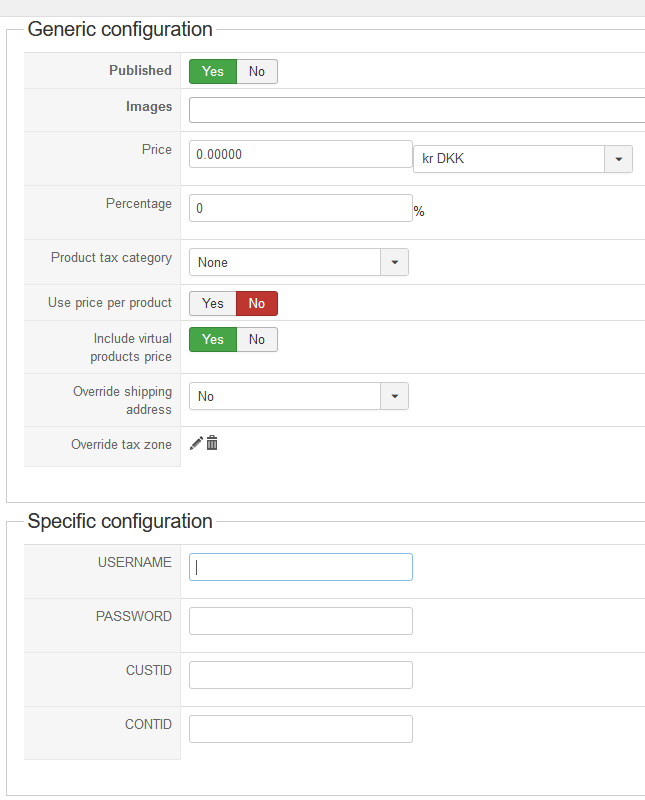Set Published to Yes

coord(213,71)
